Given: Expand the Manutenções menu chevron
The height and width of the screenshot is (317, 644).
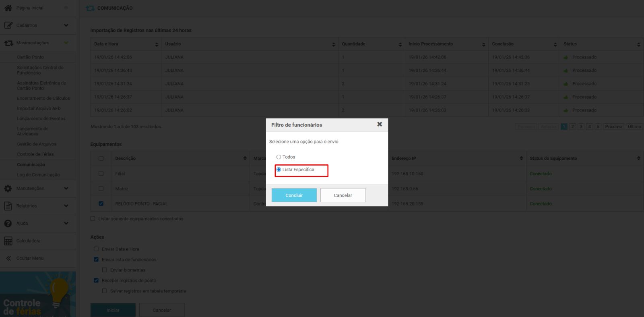Looking at the screenshot, I should tap(66, 189).
